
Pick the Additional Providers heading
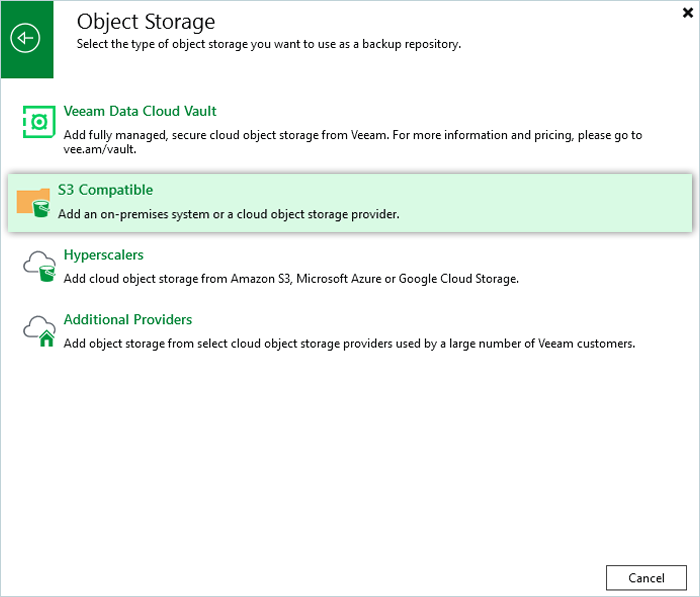128,320
